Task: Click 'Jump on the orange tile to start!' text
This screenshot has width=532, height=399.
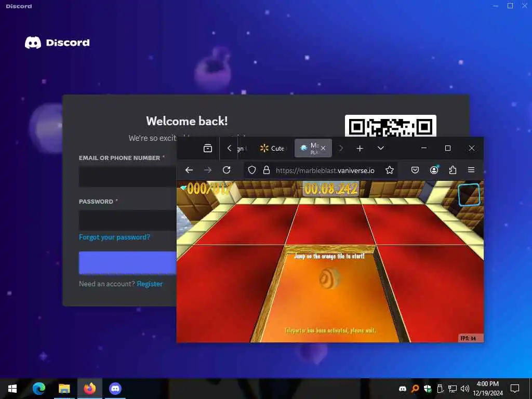Action: tap(329, 256)
